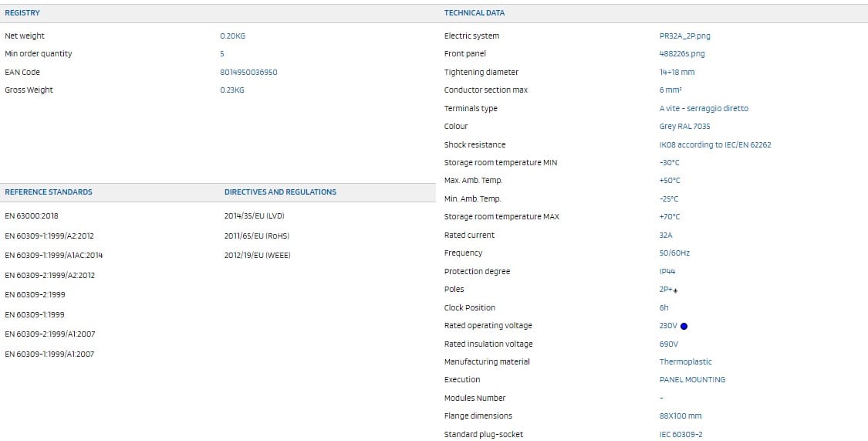The width and height of the screenshot is (868, 441).
Task: Select the REGISTRY section header
Action: point(22,13)
